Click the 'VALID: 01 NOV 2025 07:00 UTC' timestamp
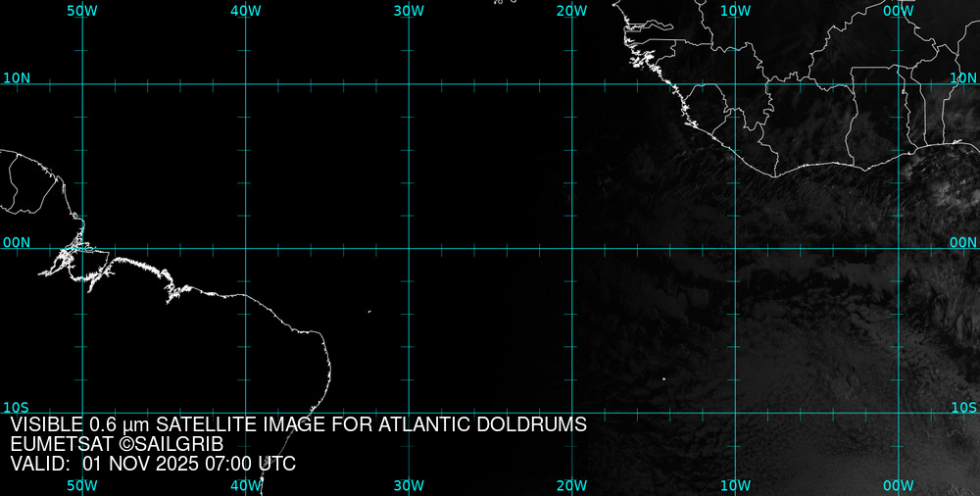The width and height of the screenshot is (980, 496). (x=153, y=464)
